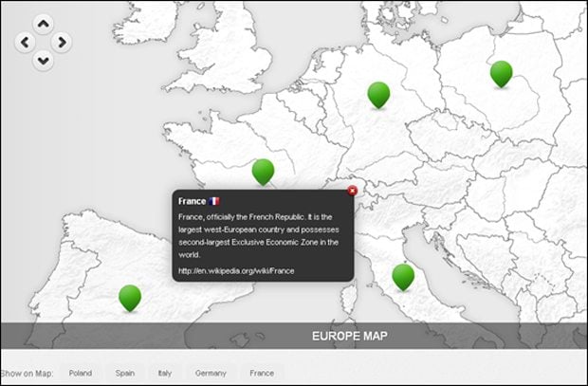Select the France button below map
The width and height of the screenshot is (588, 386).
click(x=262, y=374)
